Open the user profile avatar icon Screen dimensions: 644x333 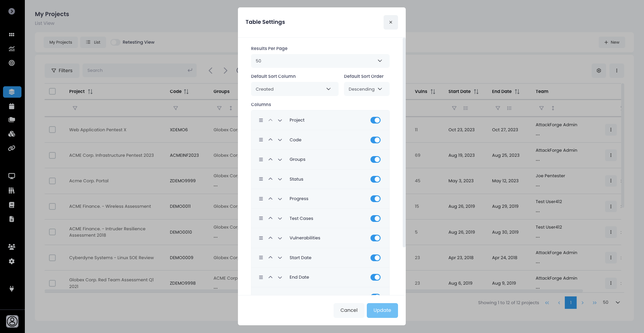tap(12, 321)
